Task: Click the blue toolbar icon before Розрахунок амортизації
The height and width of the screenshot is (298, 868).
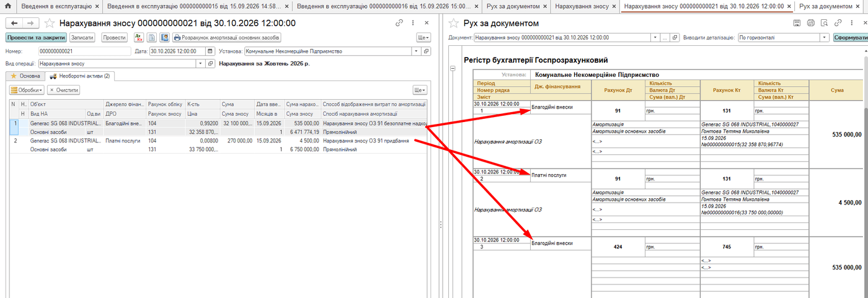Action: click(x=165, y=37)
